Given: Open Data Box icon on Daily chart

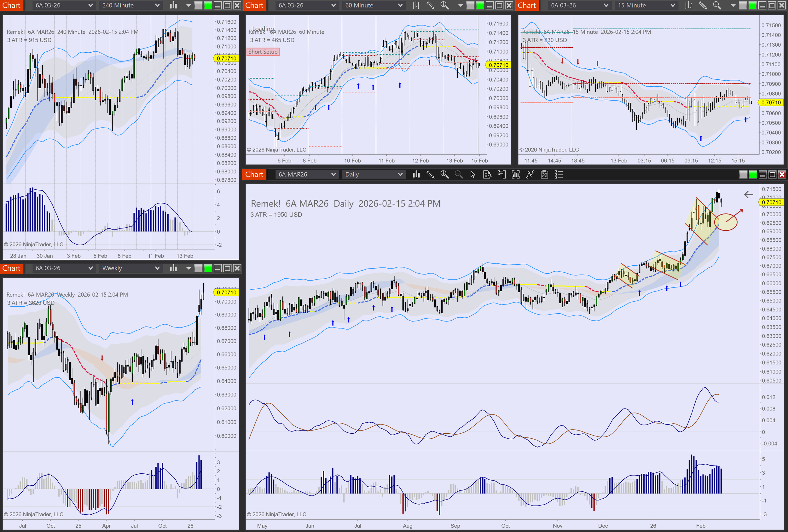Looking at the screenshot, I should point(487,175).
